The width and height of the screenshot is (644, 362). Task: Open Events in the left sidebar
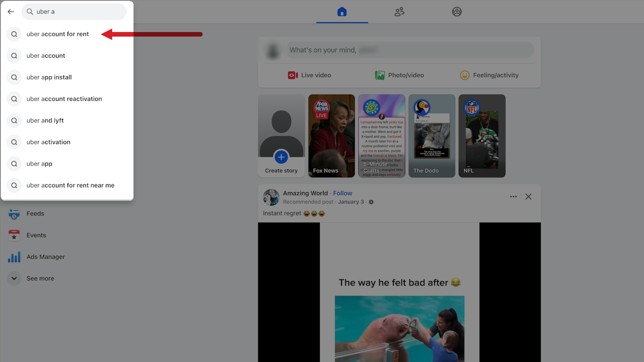67,235
